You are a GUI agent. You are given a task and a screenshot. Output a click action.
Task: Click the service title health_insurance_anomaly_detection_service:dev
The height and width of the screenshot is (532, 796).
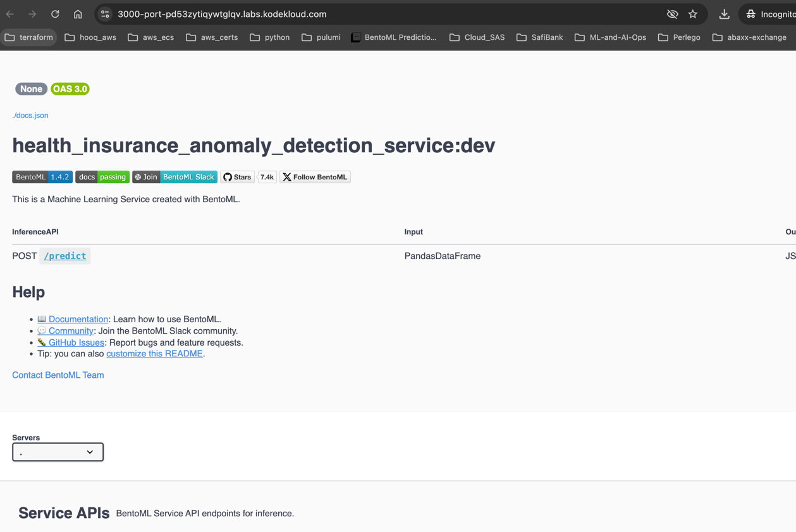254,145
